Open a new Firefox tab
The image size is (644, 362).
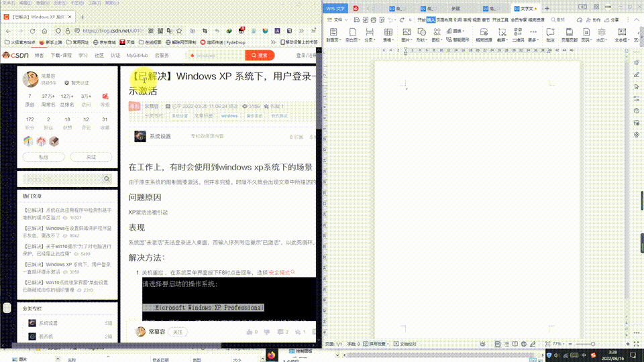coord(82,17)
